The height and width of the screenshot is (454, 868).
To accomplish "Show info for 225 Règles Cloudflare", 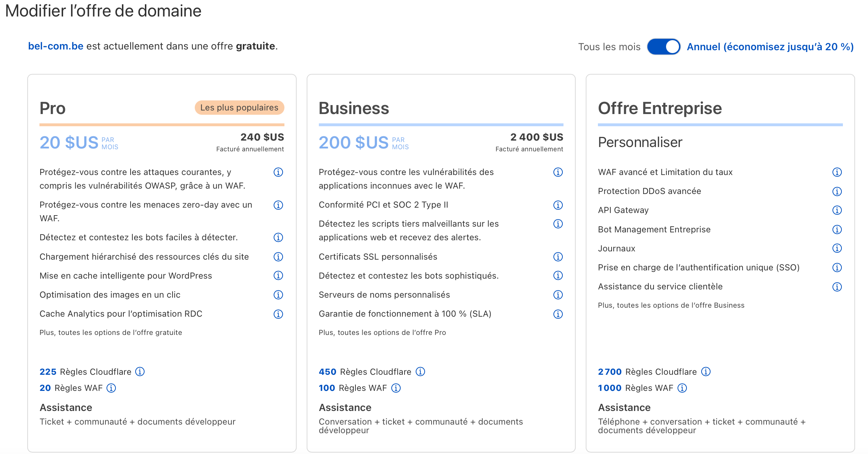I will tap(140, 372).
